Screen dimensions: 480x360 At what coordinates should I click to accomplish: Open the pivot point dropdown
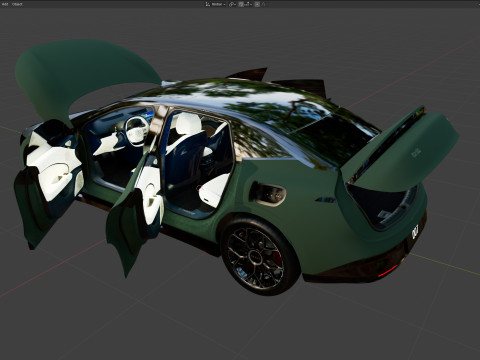[x=232, y=4]
